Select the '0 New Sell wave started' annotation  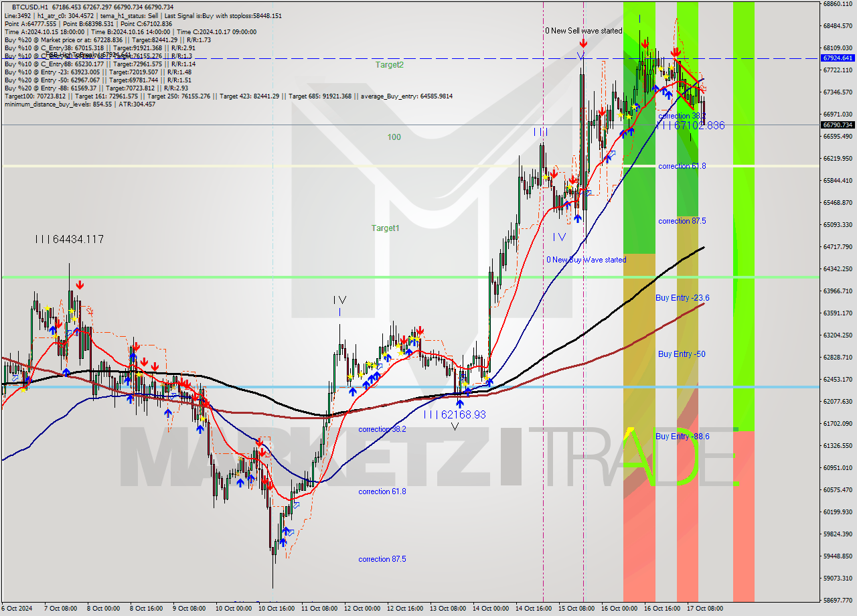[583, 31]
